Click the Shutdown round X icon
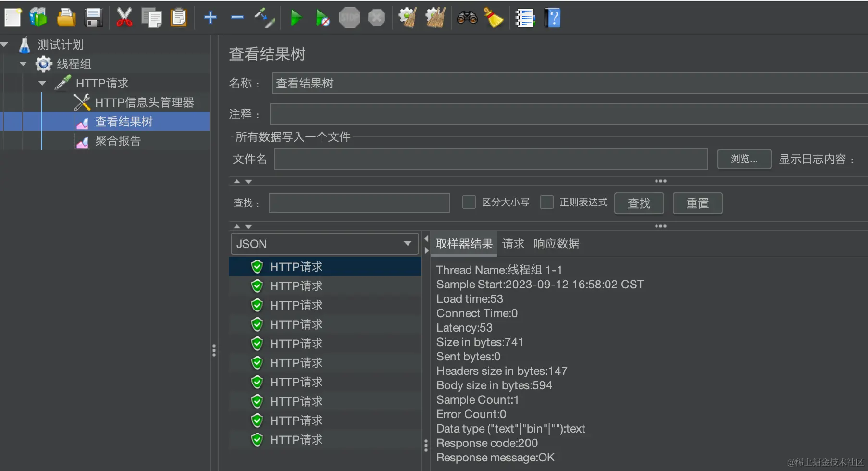 [x=377, y=18]
